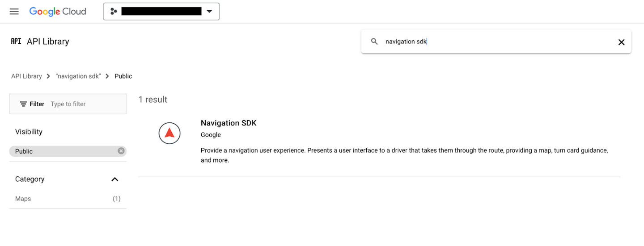Click inside the navigation sdk search field
The image size is (644, 246).
point(492,42)
